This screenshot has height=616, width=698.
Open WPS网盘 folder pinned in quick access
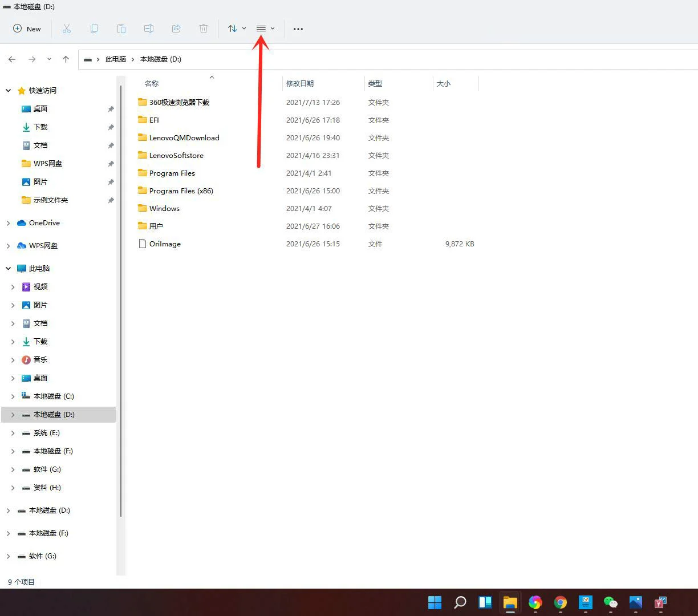coord(42,164)
